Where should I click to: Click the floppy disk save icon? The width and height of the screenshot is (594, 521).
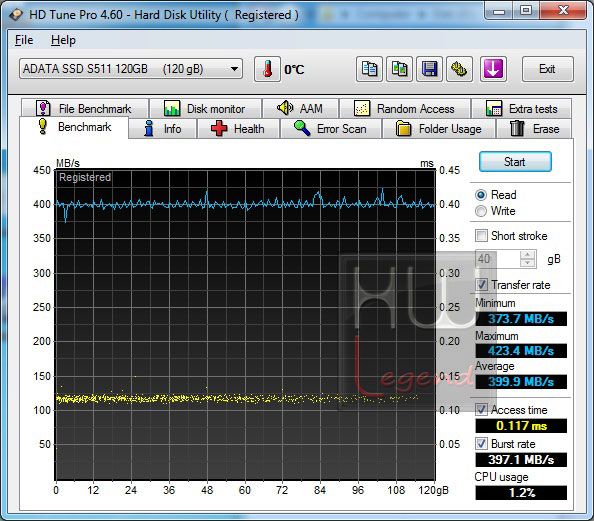tap(429, 69)
